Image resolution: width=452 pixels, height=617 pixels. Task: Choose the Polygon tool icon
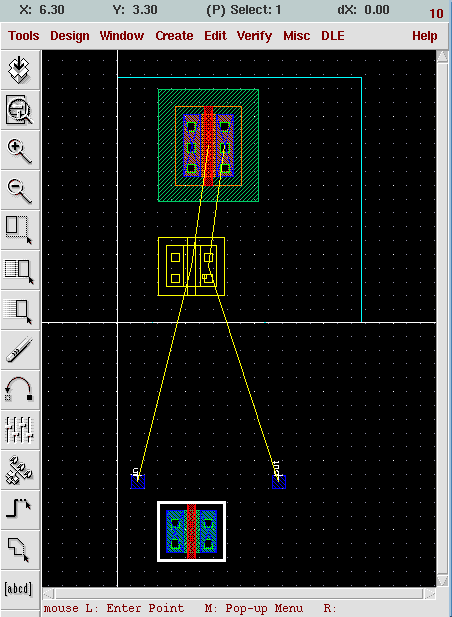tap(20, 550)
